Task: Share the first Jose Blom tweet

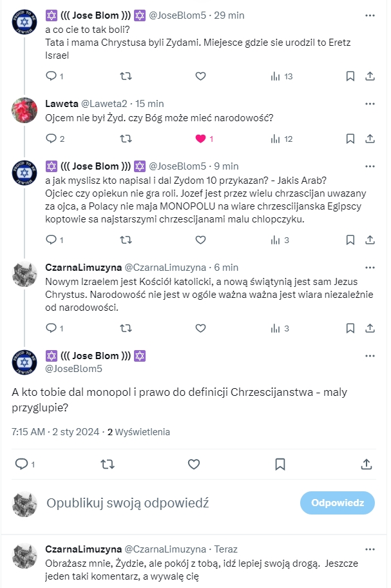Action: (370, 76)
